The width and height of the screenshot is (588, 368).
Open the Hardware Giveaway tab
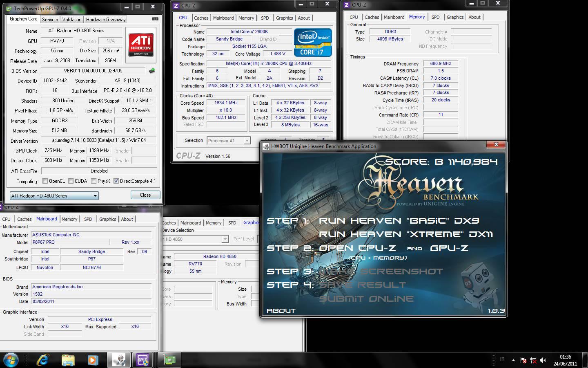(106, 20)
